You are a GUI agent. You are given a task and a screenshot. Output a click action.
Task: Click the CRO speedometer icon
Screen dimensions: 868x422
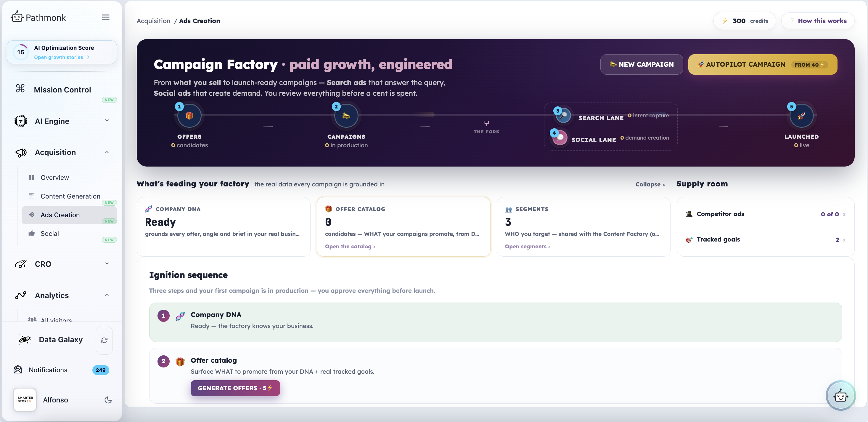pyautogui.click(x=20, y=264)
